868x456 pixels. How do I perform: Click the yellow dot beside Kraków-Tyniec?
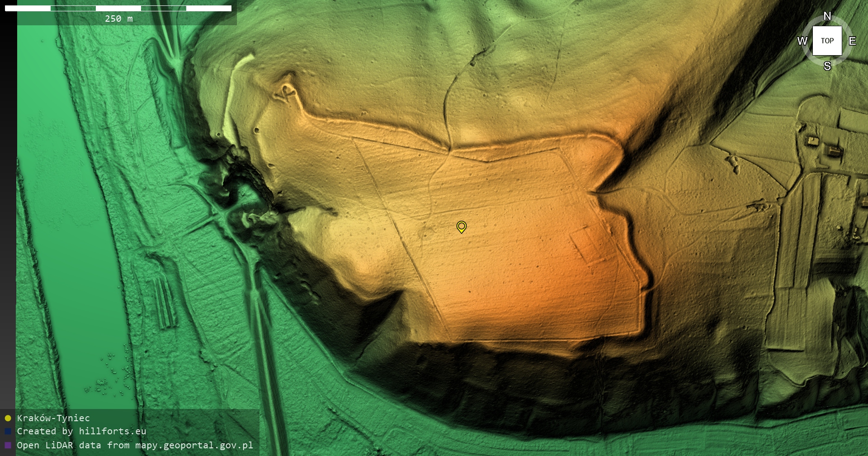point(8,418)
